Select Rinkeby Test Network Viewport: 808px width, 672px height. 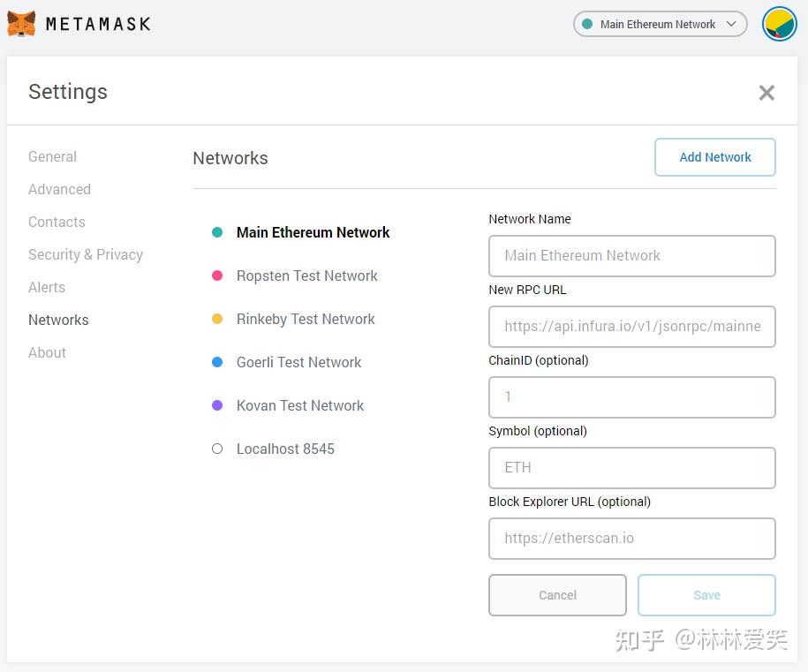click(x=306, y=319)
